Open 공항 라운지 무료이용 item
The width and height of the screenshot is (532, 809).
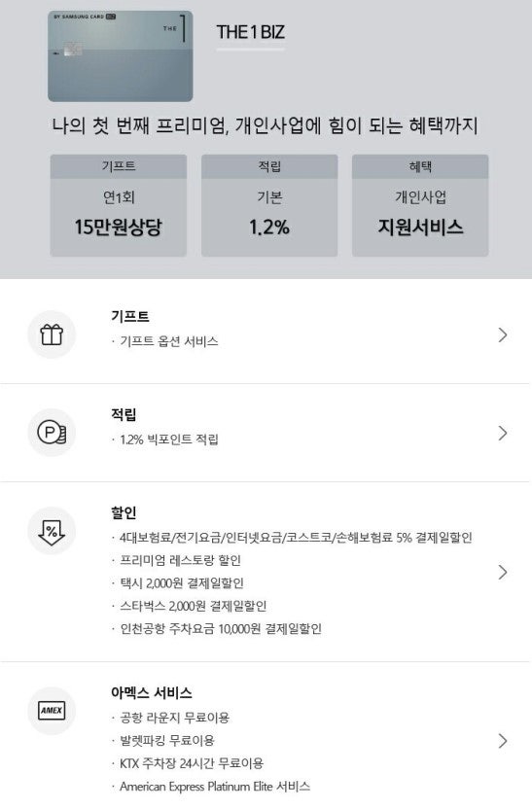pos(174,718)
